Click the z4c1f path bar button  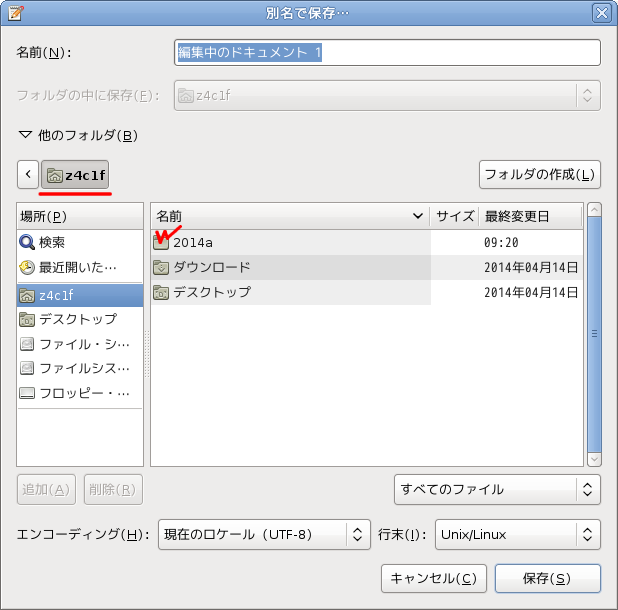75,174
